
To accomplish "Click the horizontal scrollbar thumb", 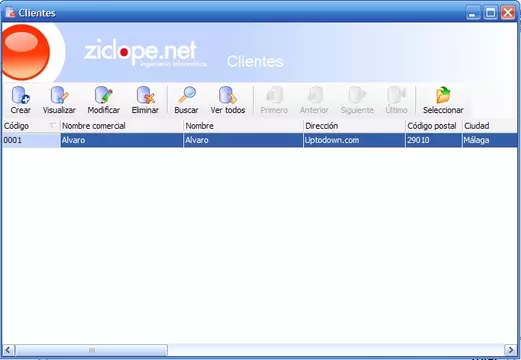I will [x=91, y=350].
